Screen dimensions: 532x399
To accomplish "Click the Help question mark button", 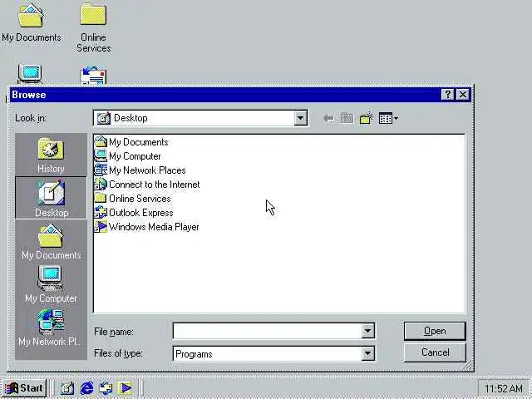I will click(447, 94).
